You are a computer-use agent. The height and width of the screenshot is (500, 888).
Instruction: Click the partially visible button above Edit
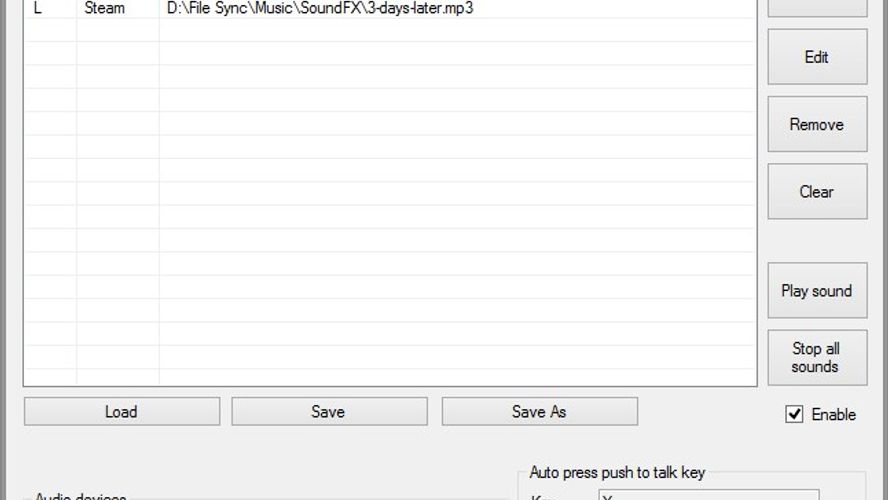click(x=817, y=8)
